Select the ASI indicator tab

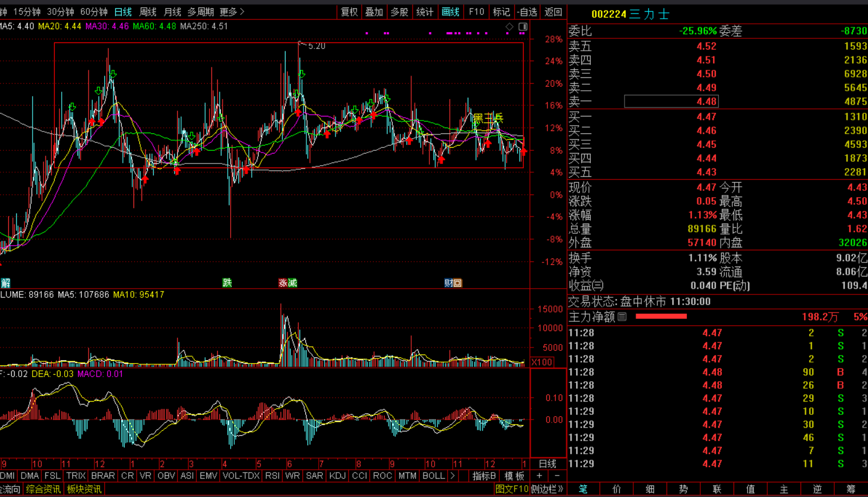click(187, 476)
